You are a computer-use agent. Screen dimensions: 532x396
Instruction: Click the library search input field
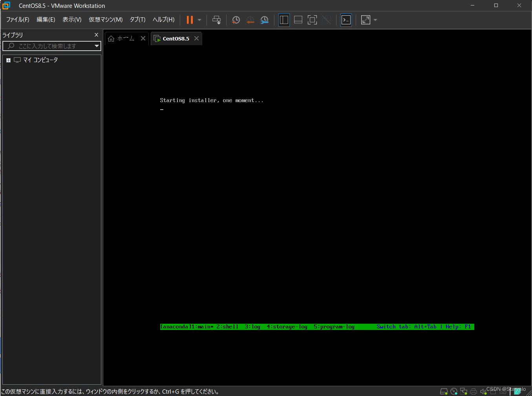pos(52,46)
